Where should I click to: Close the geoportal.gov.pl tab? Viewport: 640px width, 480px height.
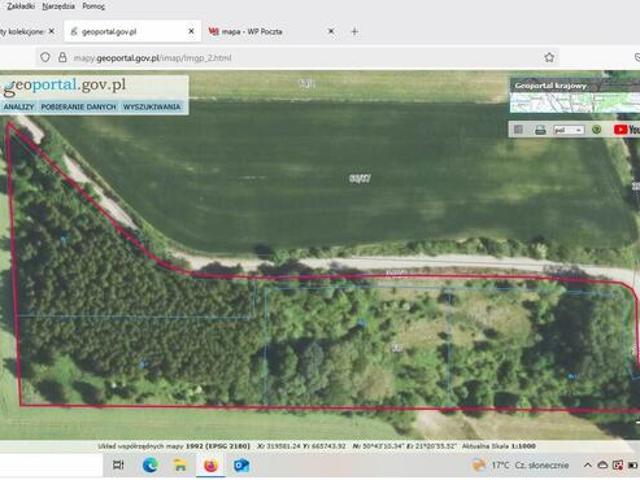190,31
